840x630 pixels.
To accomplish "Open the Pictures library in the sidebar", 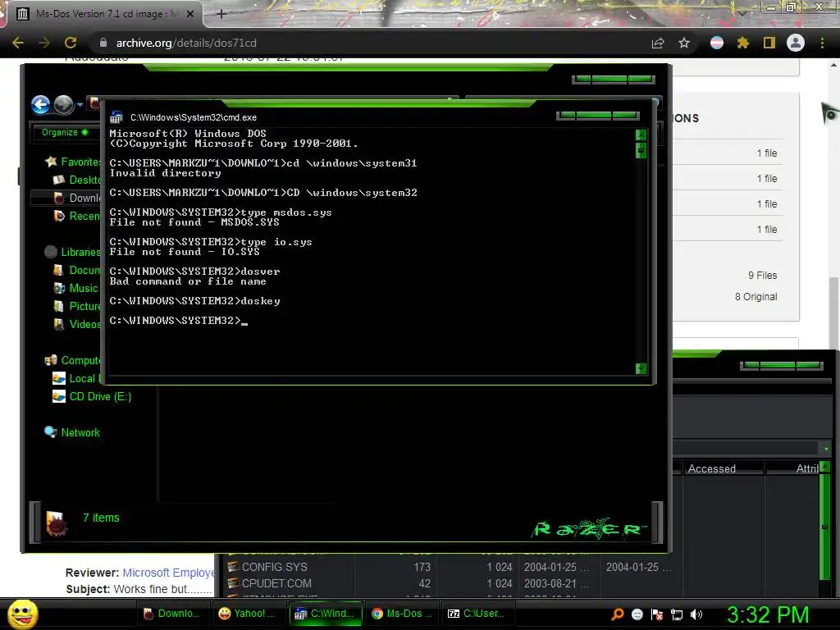I will [x=78, y=306].
